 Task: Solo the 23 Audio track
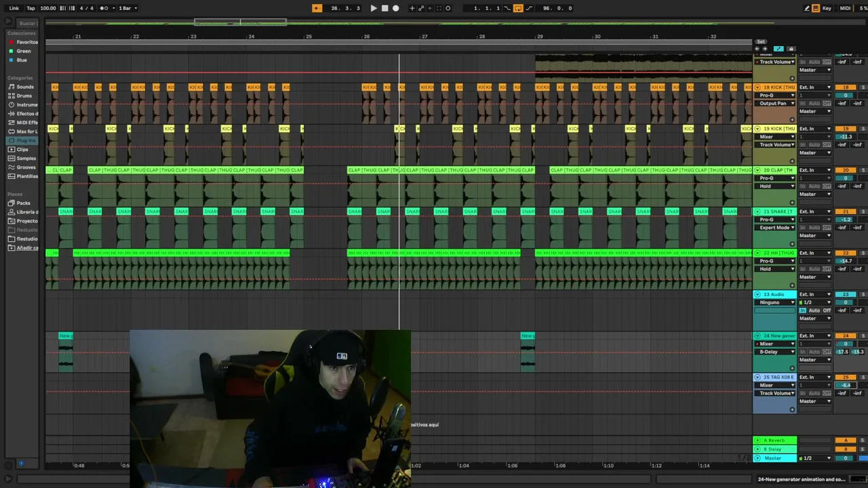point(863,295)
